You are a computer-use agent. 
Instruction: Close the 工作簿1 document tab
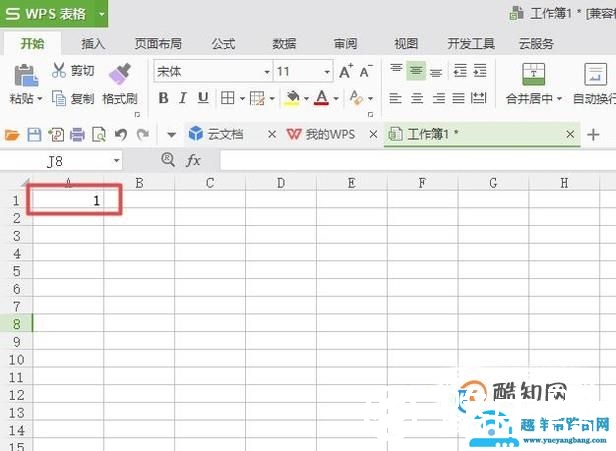coord(570,134)
